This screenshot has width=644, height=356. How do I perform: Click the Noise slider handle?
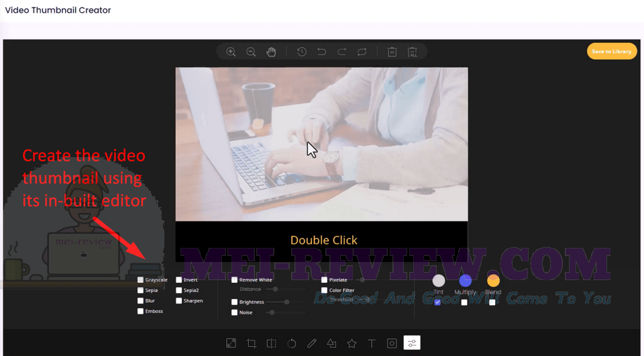272,312
